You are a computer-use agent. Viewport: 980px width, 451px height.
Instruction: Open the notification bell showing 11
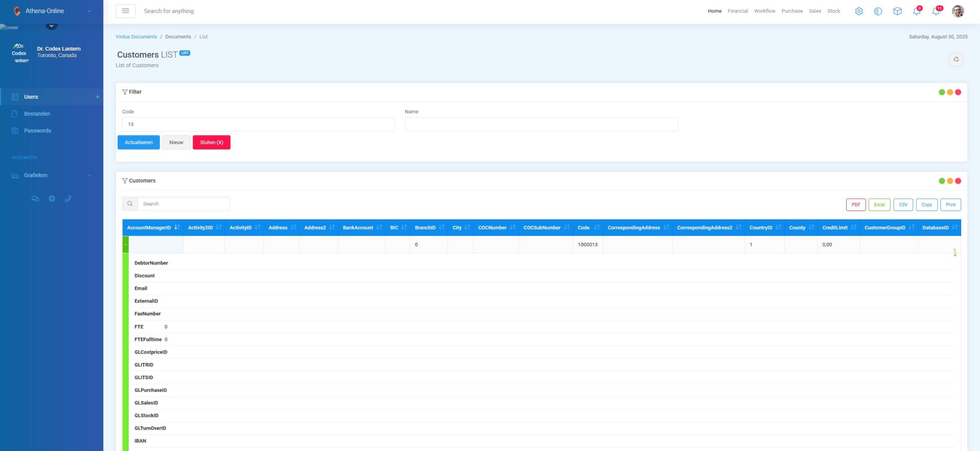936,11
